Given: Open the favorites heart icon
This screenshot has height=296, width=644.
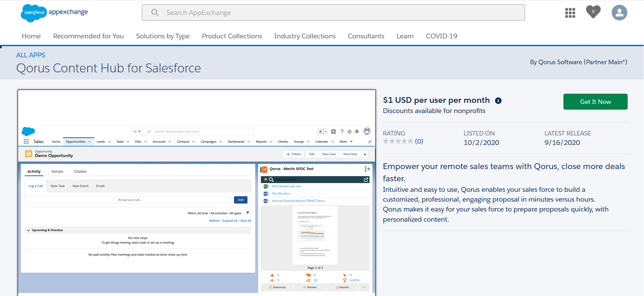Looking at the screenshot, I should click(x=593, y=12).
